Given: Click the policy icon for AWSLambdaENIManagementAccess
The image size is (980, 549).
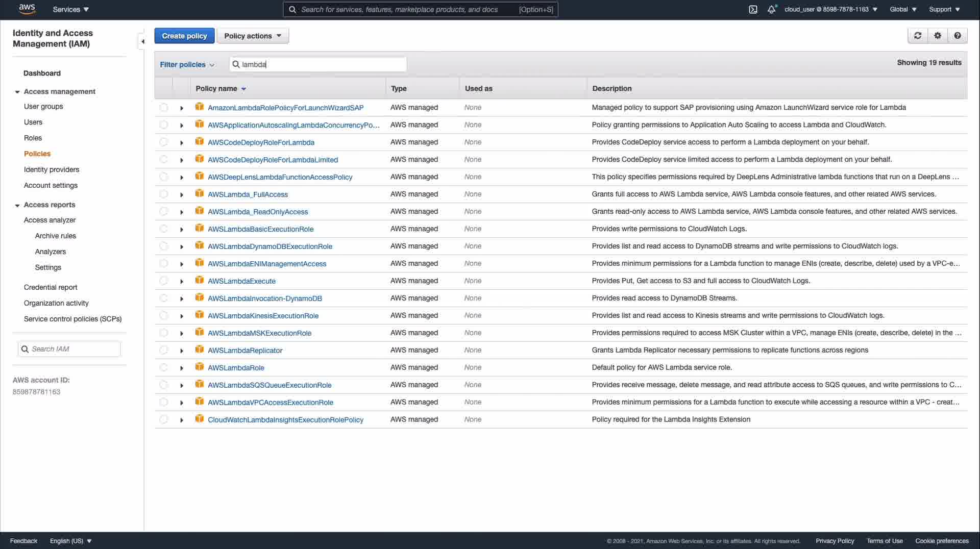Looking at the screenshot, I should [200, 263].
